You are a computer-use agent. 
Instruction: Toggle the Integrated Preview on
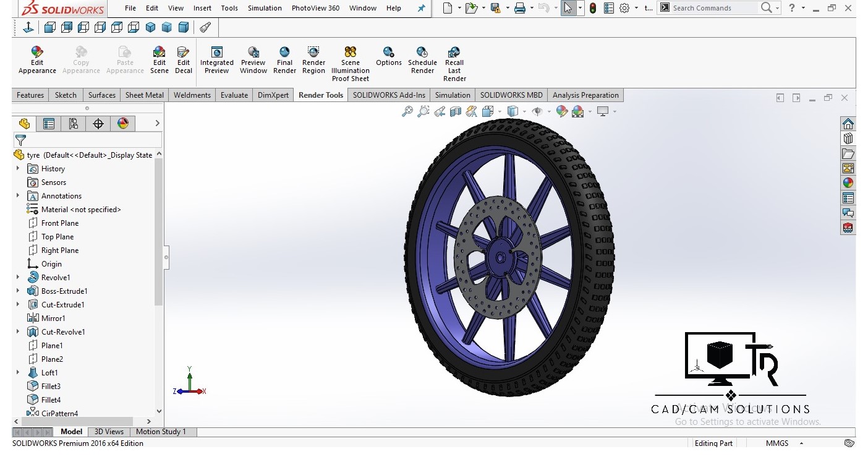[x=217, y=60]
